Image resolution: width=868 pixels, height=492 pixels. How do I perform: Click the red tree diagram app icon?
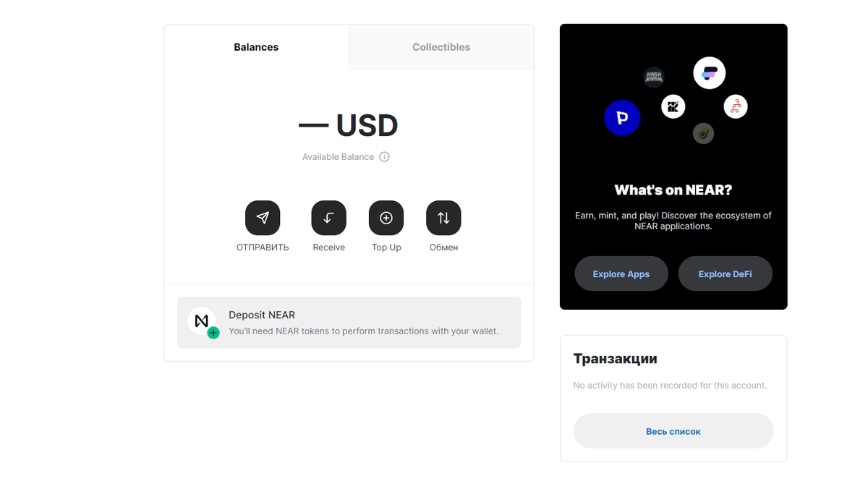click(x=736, y=107)
